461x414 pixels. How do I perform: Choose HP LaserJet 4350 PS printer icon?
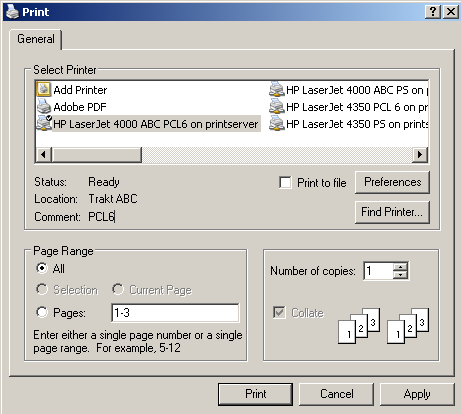pyautogui.click(x=277, y=124)
